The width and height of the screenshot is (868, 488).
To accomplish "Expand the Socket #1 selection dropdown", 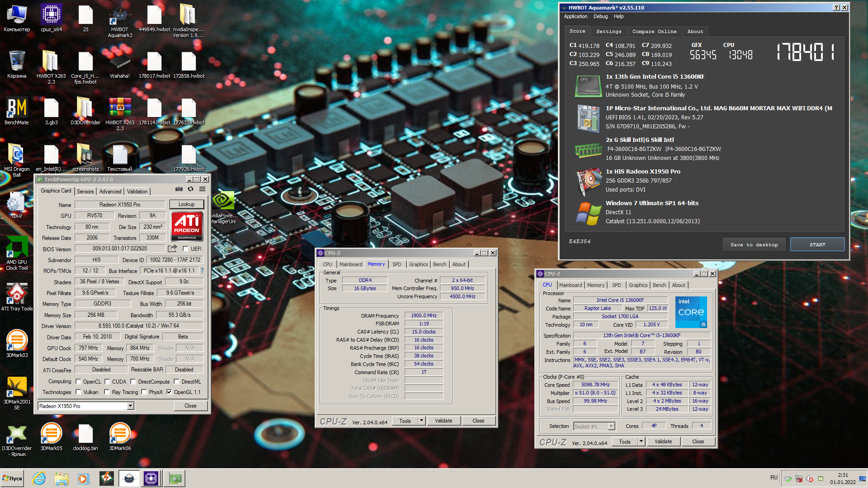I will 611,426.
